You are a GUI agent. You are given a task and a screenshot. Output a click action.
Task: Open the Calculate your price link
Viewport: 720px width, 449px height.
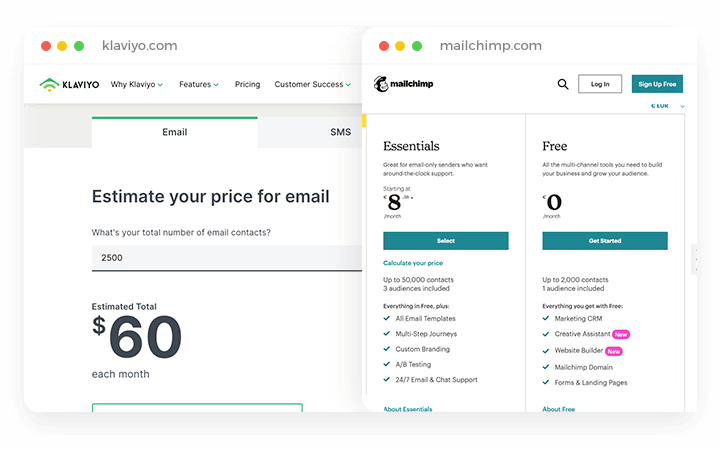tap(413, 263)
